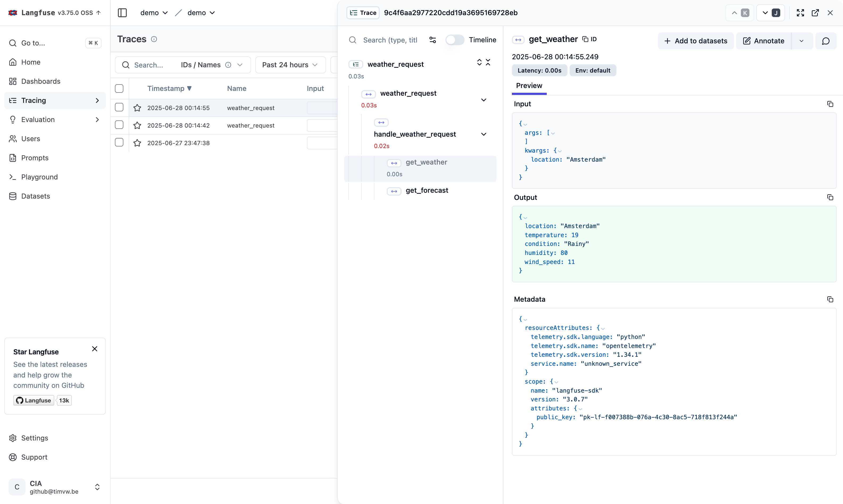The image size is (843, 504).
Task: Open the trace tree filter settings
Action: coord(433,40)
